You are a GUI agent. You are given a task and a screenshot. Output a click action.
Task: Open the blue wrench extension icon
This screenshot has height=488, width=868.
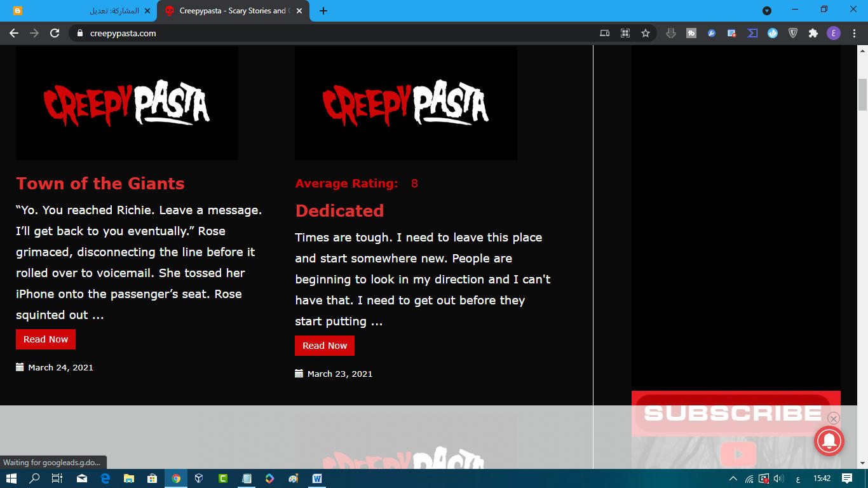click(712, 33)
